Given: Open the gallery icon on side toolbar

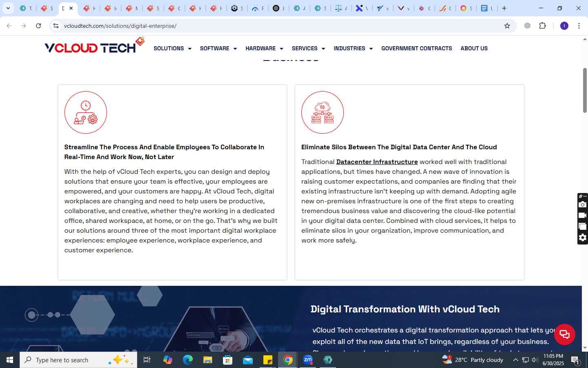Looking at the screenshot, I should click(x=583, y=227).
